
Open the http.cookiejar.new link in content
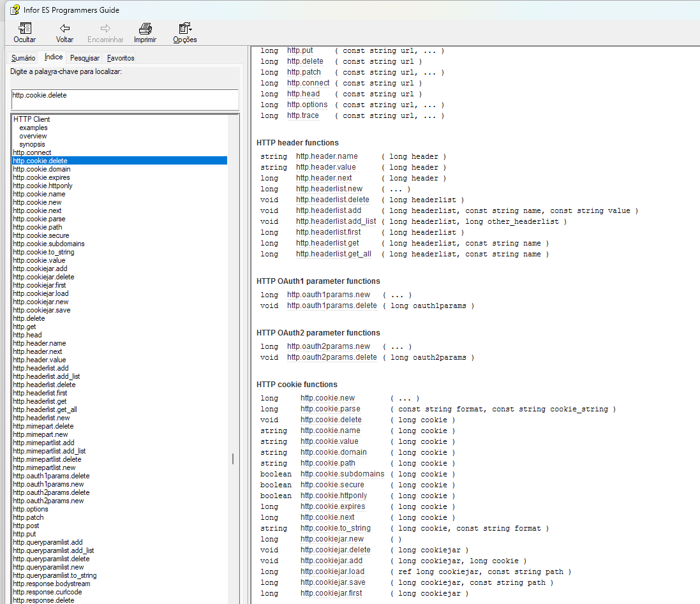click(x=332, y=540)
